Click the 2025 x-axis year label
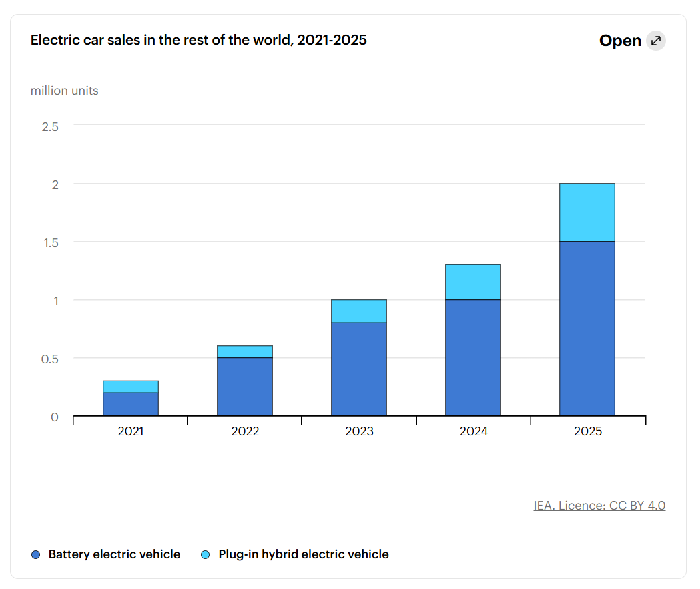The image size is (700, 589). [587, 431]
